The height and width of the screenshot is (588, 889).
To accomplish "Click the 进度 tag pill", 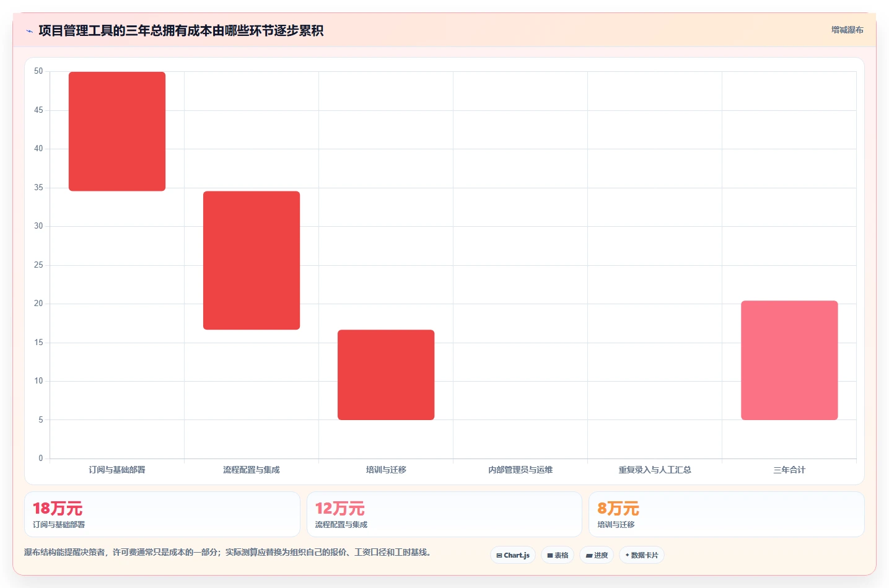I will 597,555.
